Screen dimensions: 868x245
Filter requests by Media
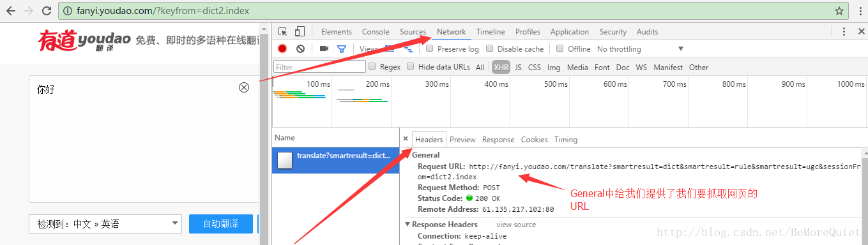click(x=577, y=67)
